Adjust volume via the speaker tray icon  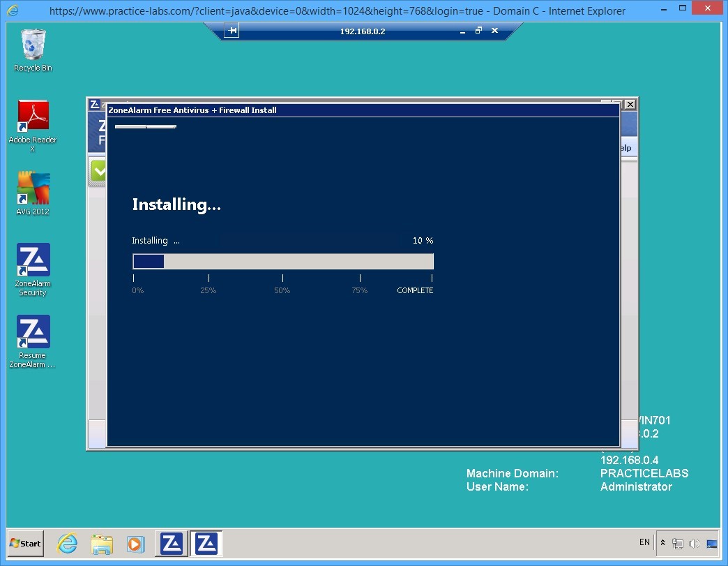point(695,542)
